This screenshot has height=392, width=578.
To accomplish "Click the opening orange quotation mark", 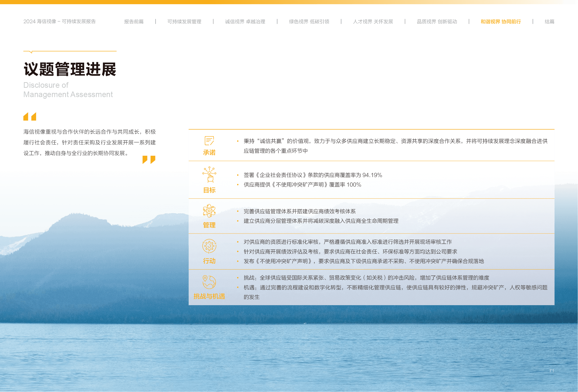I will click(x=30, y=116).
